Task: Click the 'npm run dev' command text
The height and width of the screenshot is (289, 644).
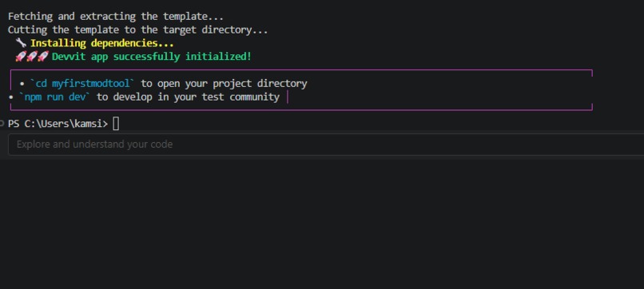Action: (54, 97)
